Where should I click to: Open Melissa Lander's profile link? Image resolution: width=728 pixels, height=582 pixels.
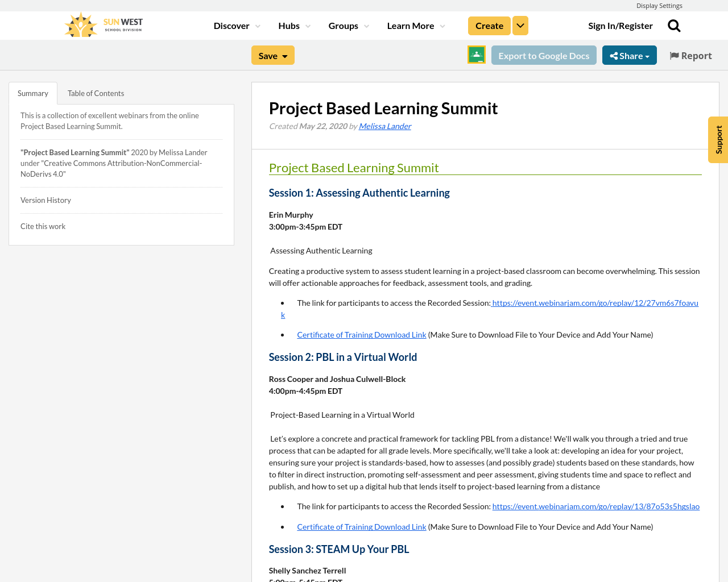pyautogui.click(x=384, y=125)
